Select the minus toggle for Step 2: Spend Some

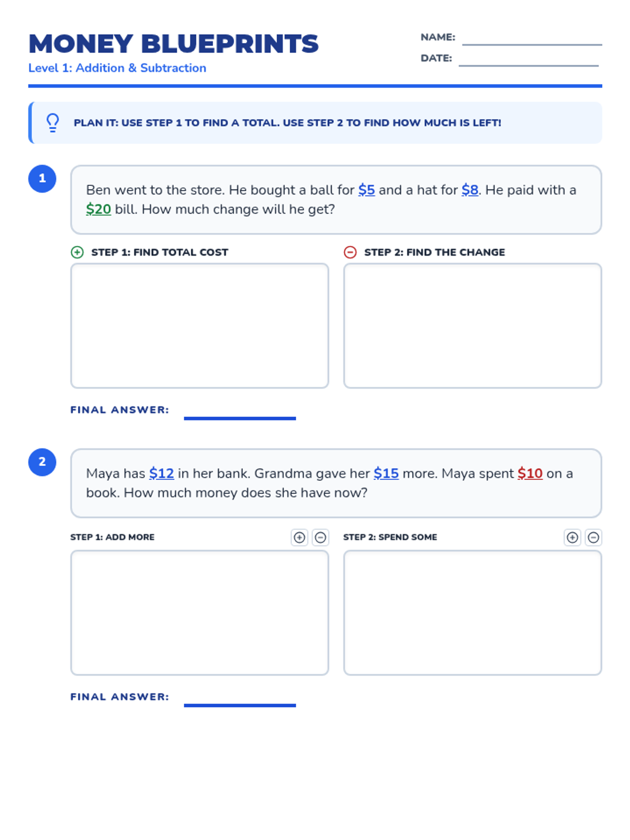point(593,537)
